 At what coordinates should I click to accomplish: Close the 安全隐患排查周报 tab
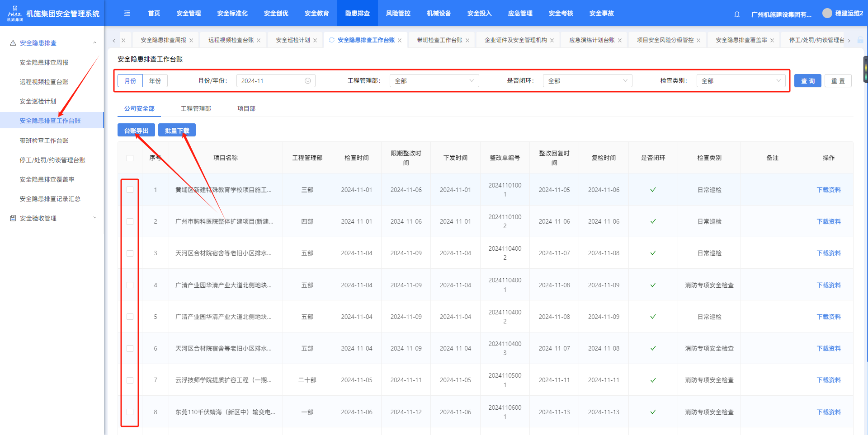tap(191, 40)
